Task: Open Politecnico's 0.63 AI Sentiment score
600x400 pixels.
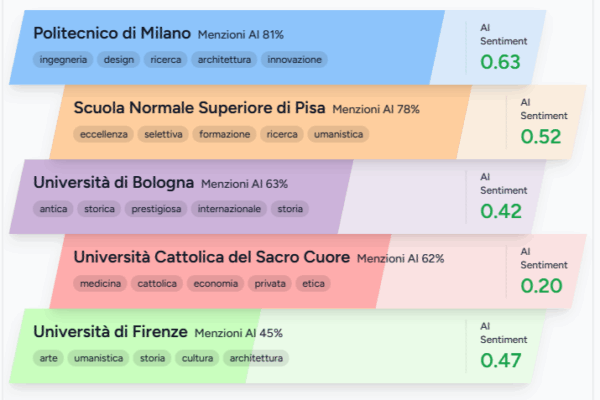Action: click(x=500, y=62)
